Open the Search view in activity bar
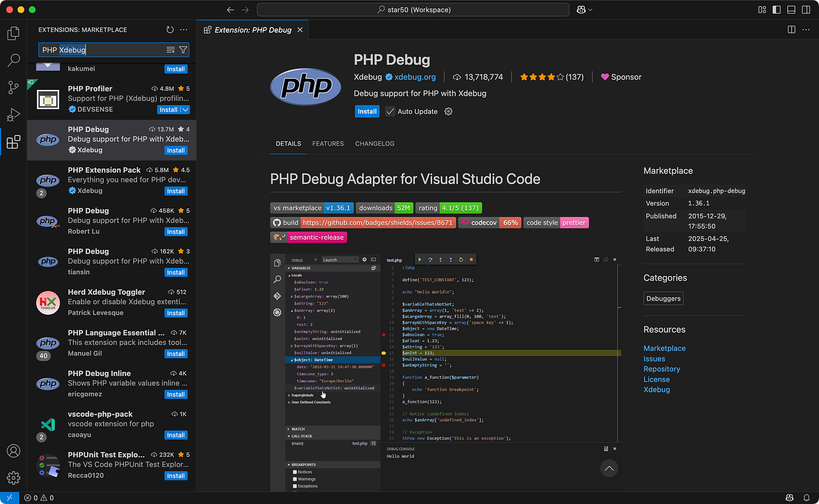Screen dimensions: 819x504 pyautogui.click(x=13, y=60)
